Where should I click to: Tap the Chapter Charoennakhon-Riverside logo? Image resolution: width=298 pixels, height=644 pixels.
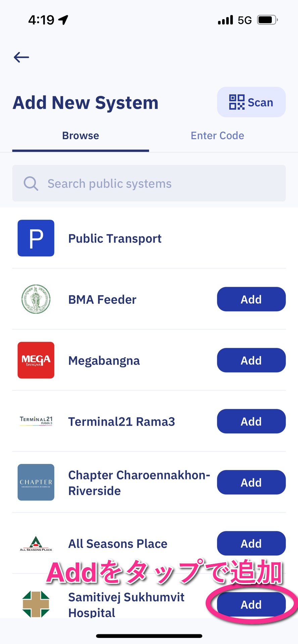(36, 482)
